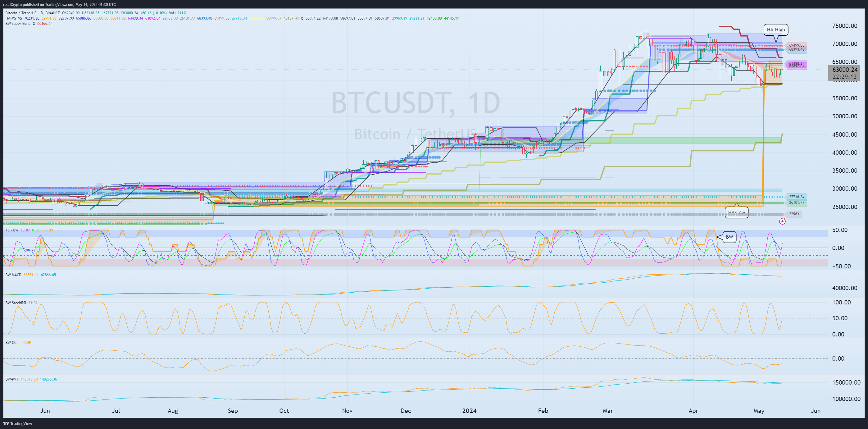The image size is (868, 429).
Task: Click the 35000.00 price axis label
Action: (x=845, y=171)
